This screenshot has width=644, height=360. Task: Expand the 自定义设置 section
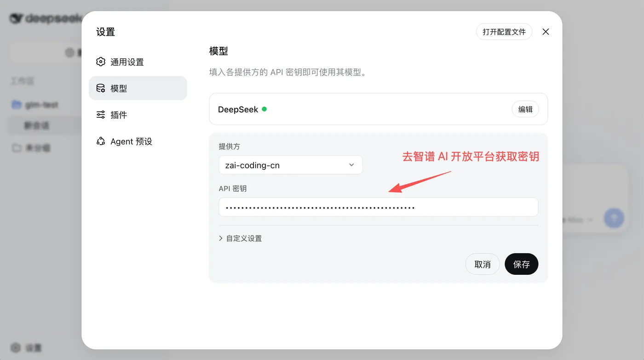241,238
